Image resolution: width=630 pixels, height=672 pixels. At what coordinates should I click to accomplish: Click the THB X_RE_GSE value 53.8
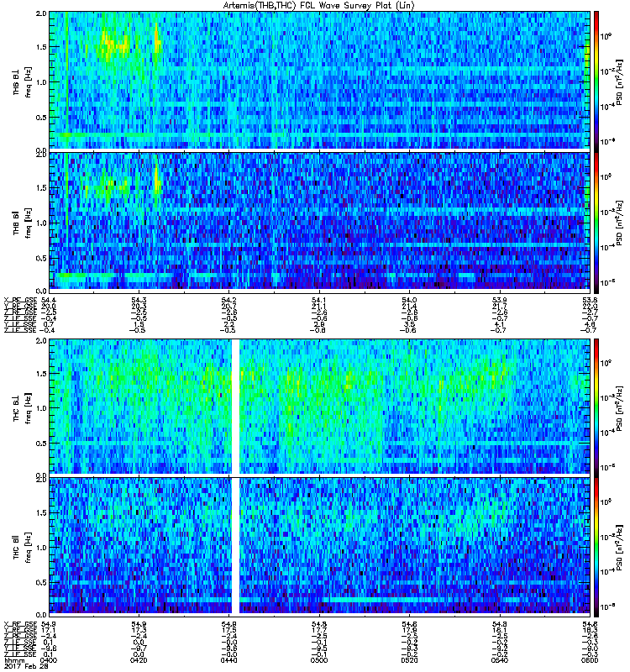[590, 300]
